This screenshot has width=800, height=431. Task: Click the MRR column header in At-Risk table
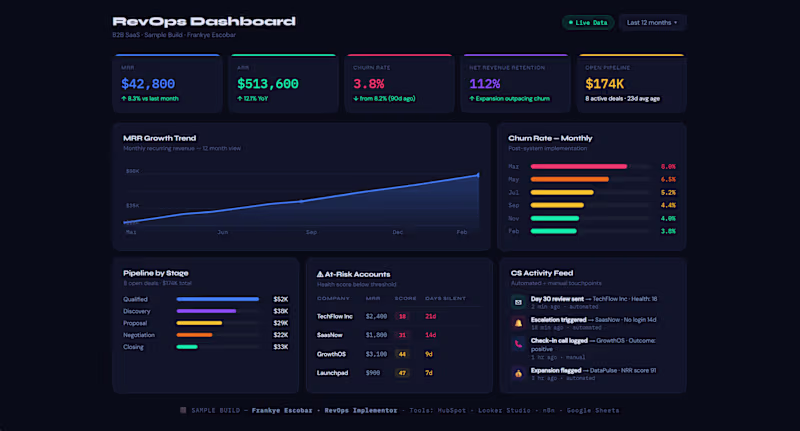[372, 298]
